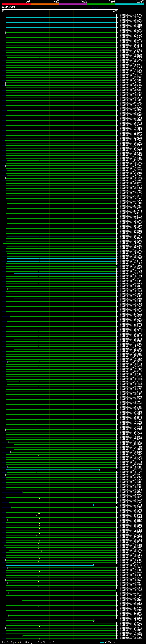146x644 pixels.
Task: Select hit label UniRef100_P22451
Action: point(131,50)
